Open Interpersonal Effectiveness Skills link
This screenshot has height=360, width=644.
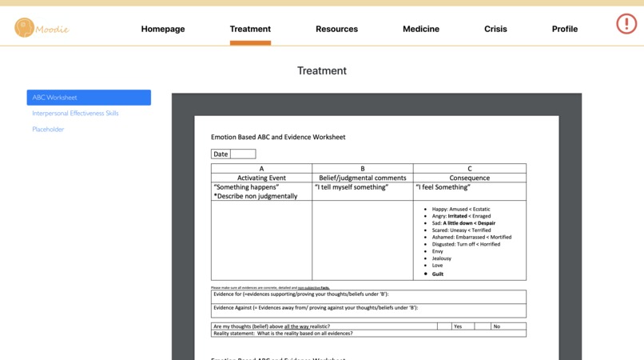click(76, 113)
